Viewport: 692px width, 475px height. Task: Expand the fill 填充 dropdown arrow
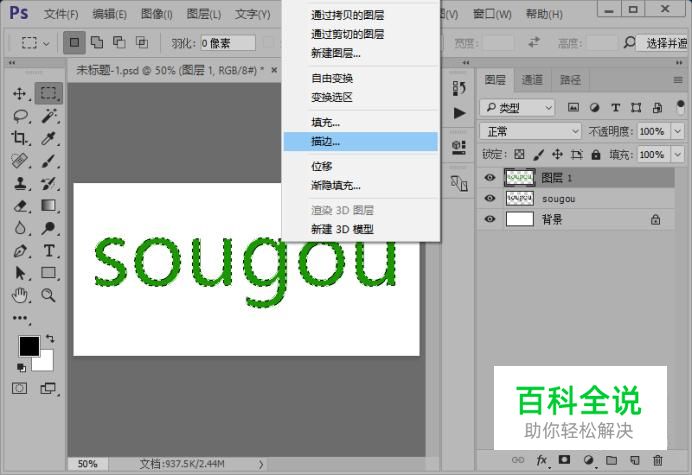point(677,155)
